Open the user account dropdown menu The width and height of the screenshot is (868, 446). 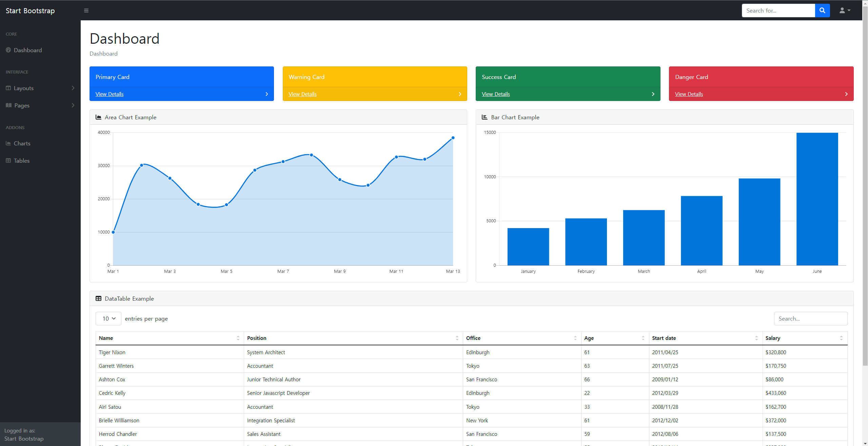click(845, 11)
